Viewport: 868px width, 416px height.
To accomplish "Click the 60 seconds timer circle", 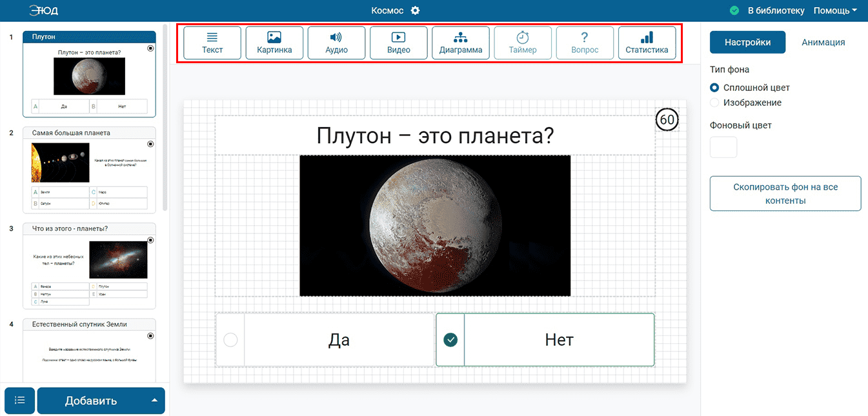I will pyautogui.click(x=667, y=119).
